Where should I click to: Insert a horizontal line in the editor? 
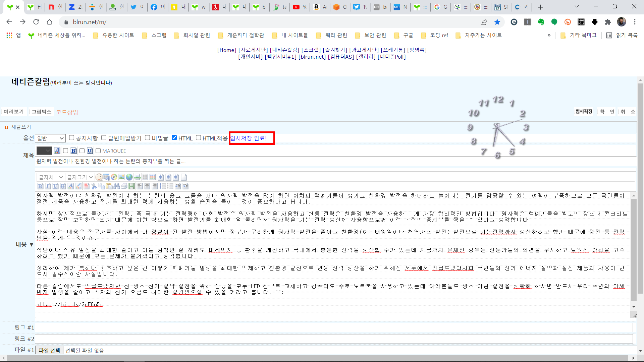point(137,177)
